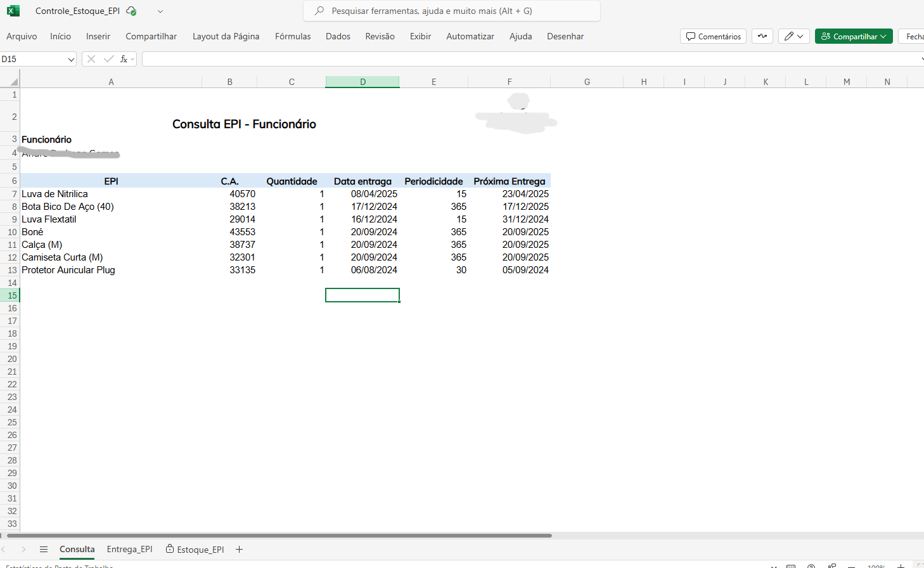Open the insert function fx button
This screenshot has width=924, height=568.
coord(125,59)
